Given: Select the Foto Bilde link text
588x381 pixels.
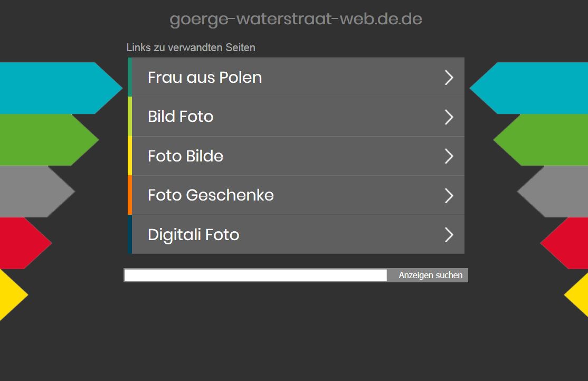Looking at the screenshot, I should click(x=185, y=156).
